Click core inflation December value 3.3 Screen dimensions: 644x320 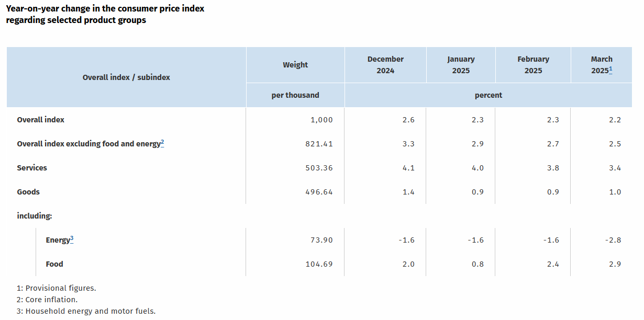[x=408, y=144]
